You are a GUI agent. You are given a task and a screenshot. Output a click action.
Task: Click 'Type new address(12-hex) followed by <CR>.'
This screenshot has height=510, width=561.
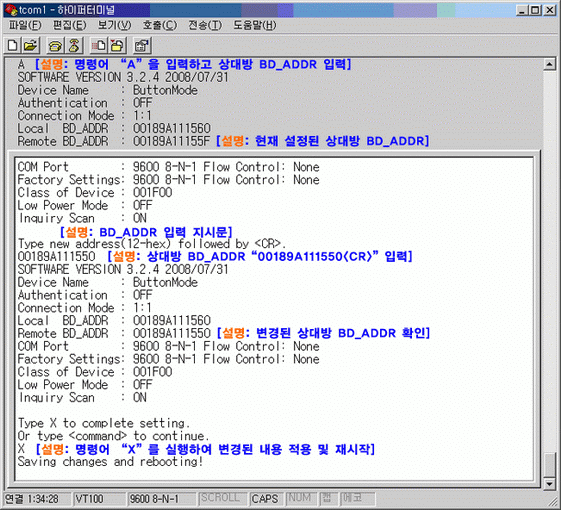tap(152, 244)
